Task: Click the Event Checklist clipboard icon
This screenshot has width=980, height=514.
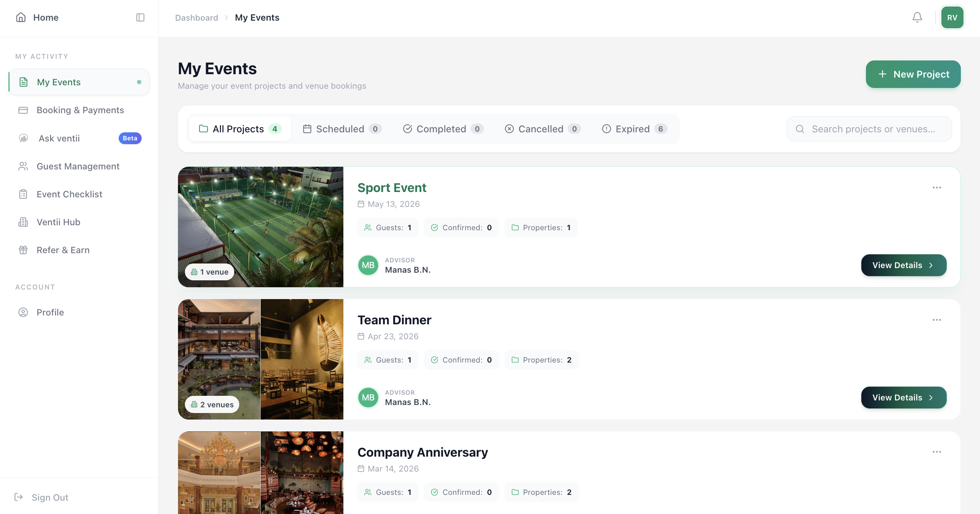Action: pyautogui.click(x=23, y=194)
